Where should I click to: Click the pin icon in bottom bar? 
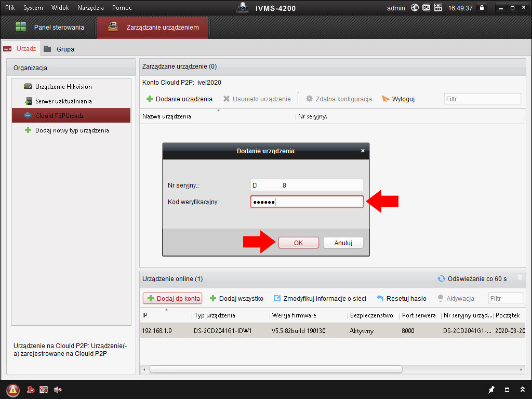pyautogui.click(x=491, y=390)
